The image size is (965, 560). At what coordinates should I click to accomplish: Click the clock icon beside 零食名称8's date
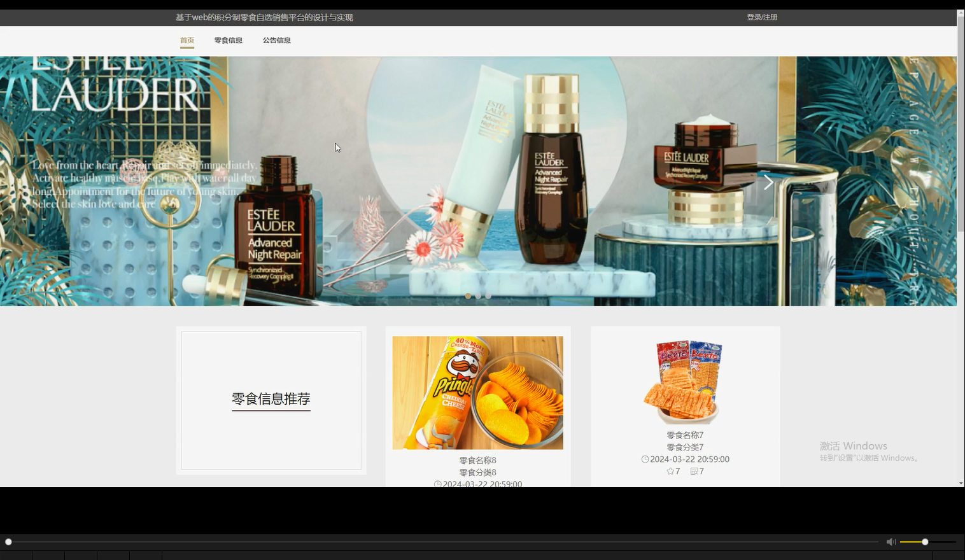(x=437, y=484)
